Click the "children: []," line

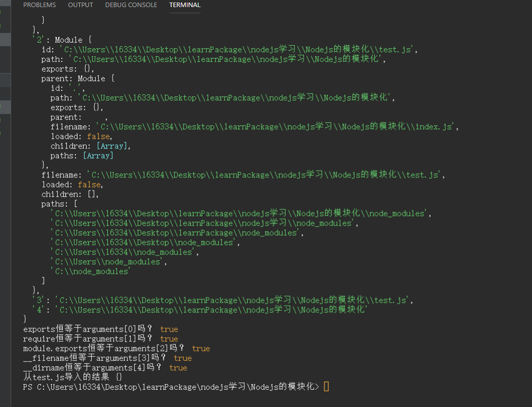coord(70,194)
